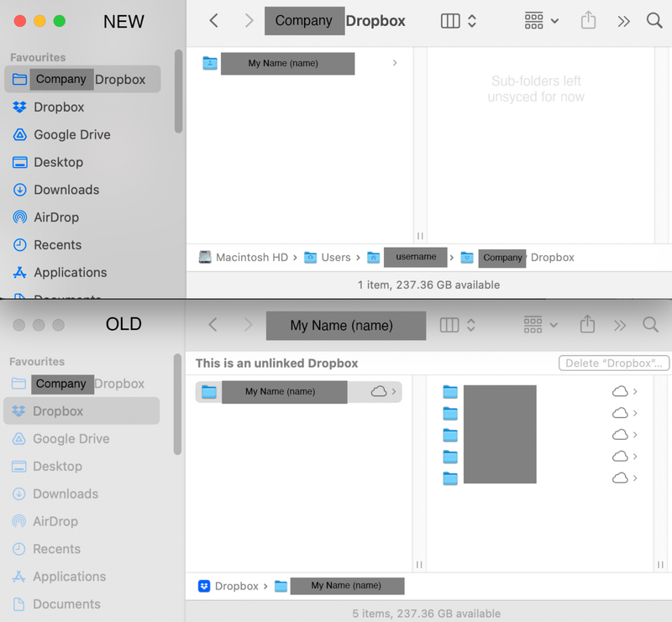Click search magnifier in OLD window
The height and width of the screenshot is (622, 672).
point(650,325)
